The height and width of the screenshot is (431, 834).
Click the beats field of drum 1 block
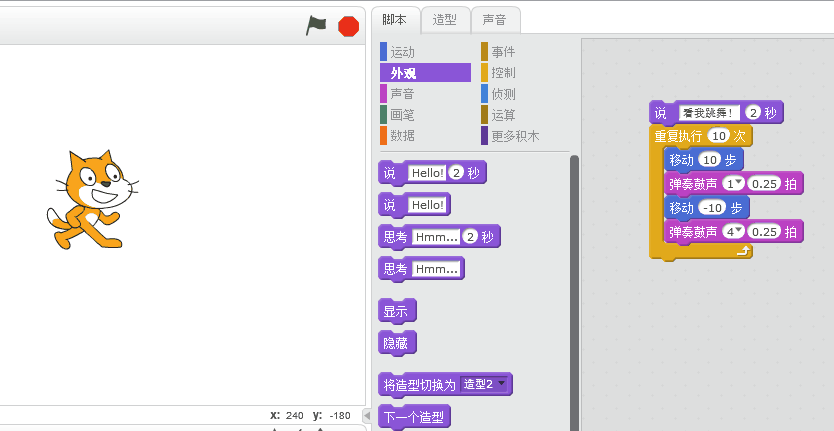pos(763,184)
